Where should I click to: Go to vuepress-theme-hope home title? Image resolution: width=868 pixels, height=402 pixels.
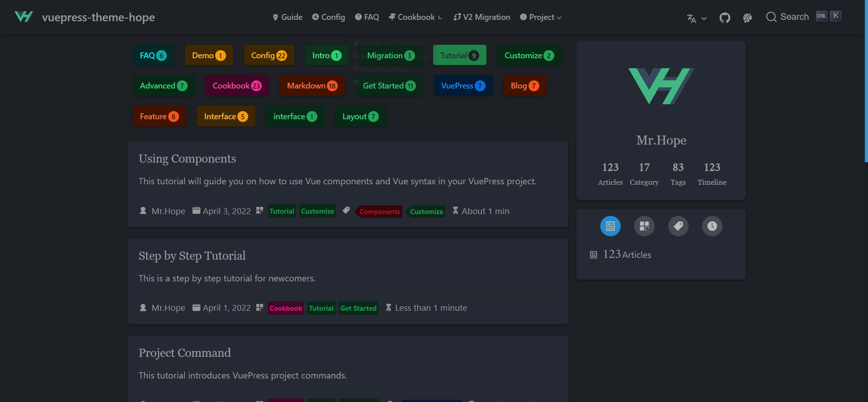(99, 17)
